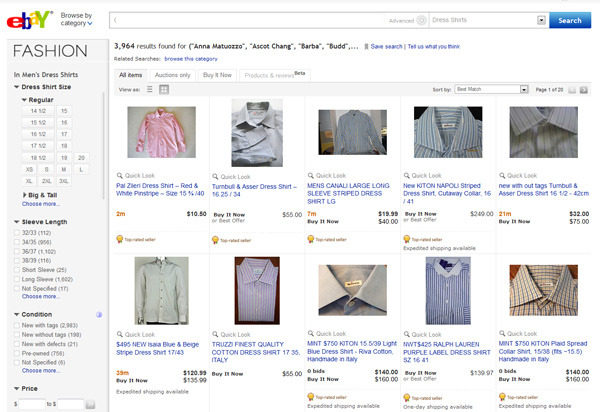Screen dimensions: 600x412
Task: Tick the Short Sleeve checkbox
Action: click(x=17, y=270)
